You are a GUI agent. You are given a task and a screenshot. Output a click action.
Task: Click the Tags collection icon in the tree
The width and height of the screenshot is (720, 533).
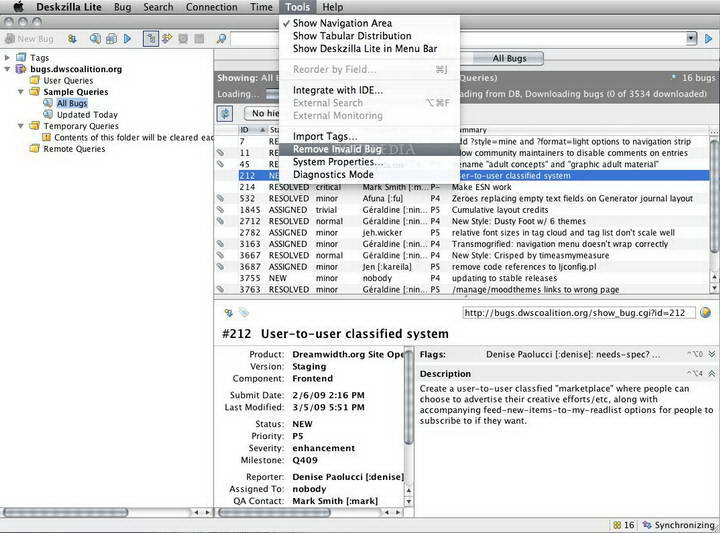21,57
